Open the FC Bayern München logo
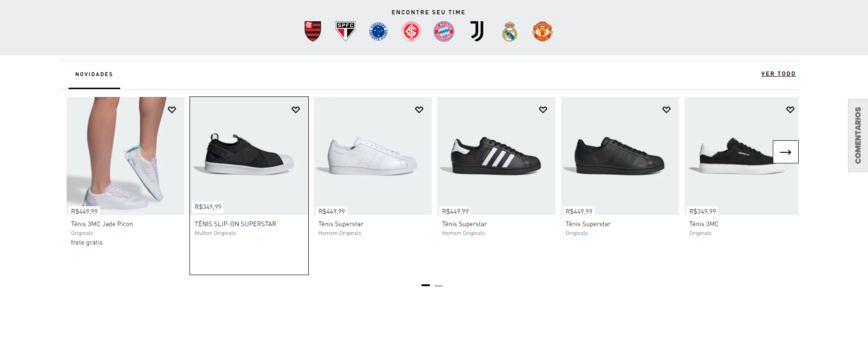This screenshot has width=868, height=348. (x=444, y=31)
